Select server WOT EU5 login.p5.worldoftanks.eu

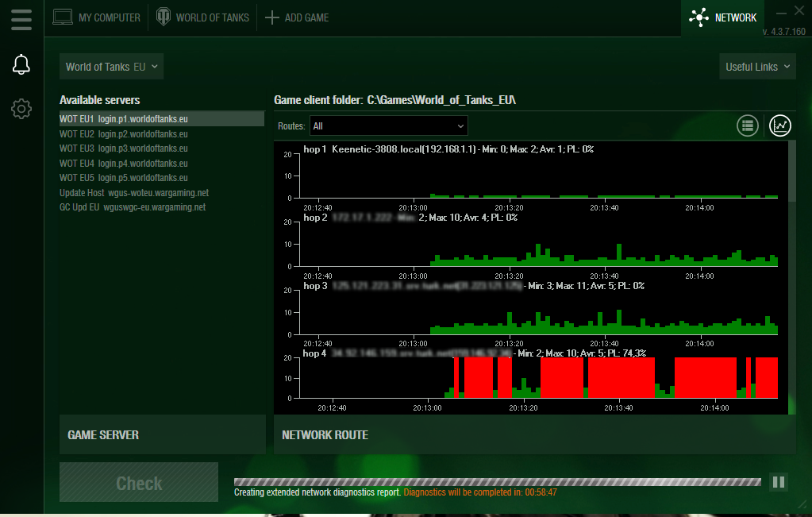[x=162, y=178]
